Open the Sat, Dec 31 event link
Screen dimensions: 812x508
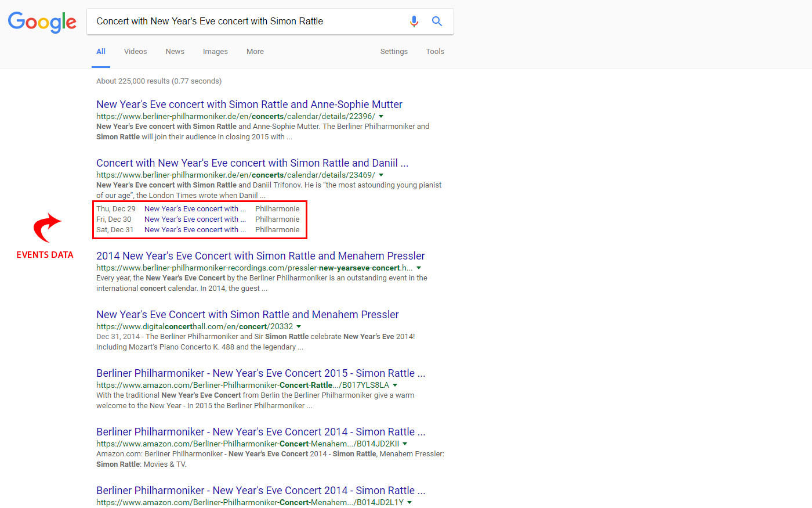(195, 230)
